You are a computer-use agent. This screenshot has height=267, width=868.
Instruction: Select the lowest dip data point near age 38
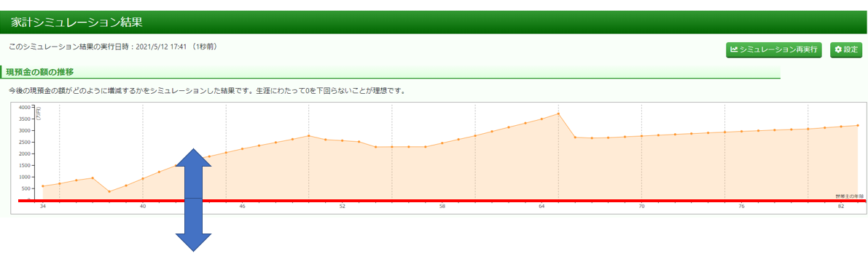109,192
